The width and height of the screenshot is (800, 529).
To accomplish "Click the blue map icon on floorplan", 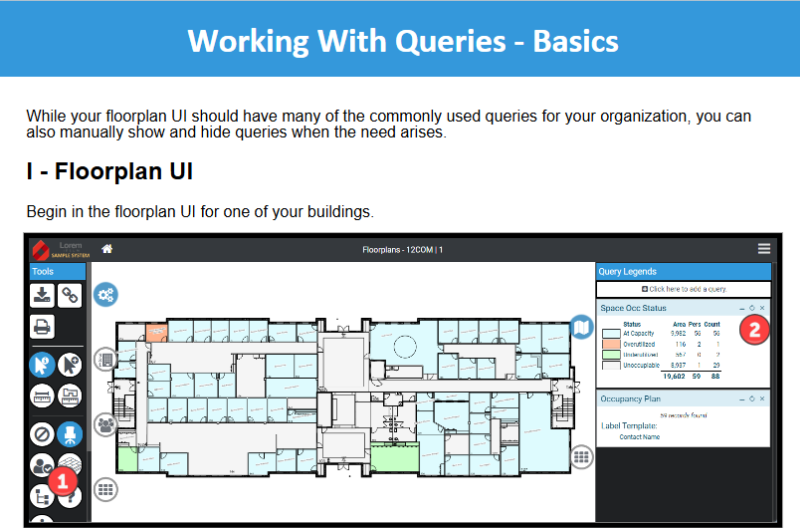I will click(582, 327).
